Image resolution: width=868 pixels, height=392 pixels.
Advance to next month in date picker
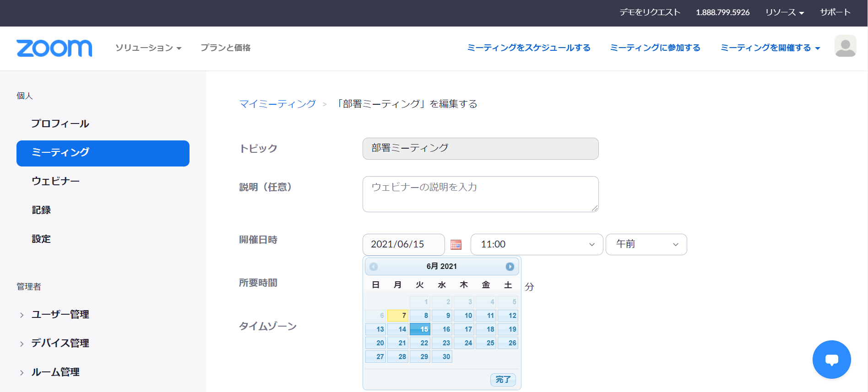pyautogui.click(x=510, y=267)
